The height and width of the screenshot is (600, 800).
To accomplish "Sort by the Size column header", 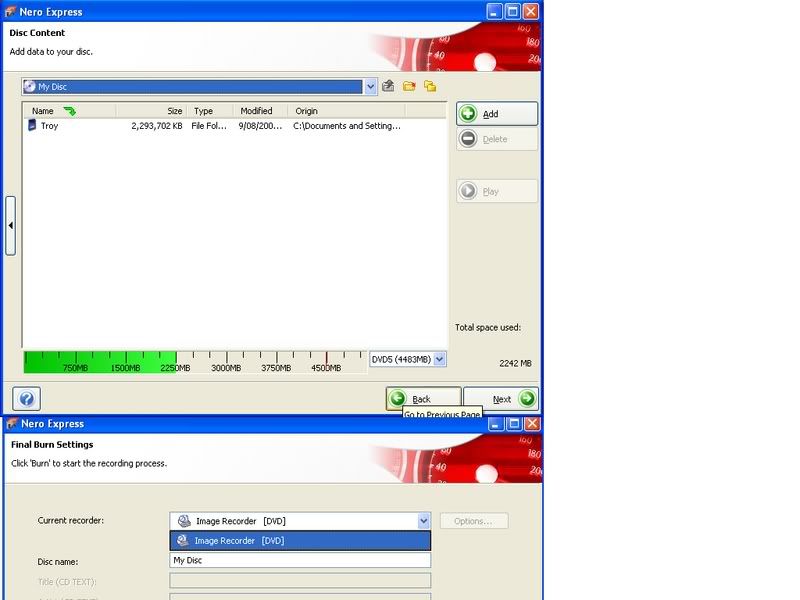I will click(152, 111).
